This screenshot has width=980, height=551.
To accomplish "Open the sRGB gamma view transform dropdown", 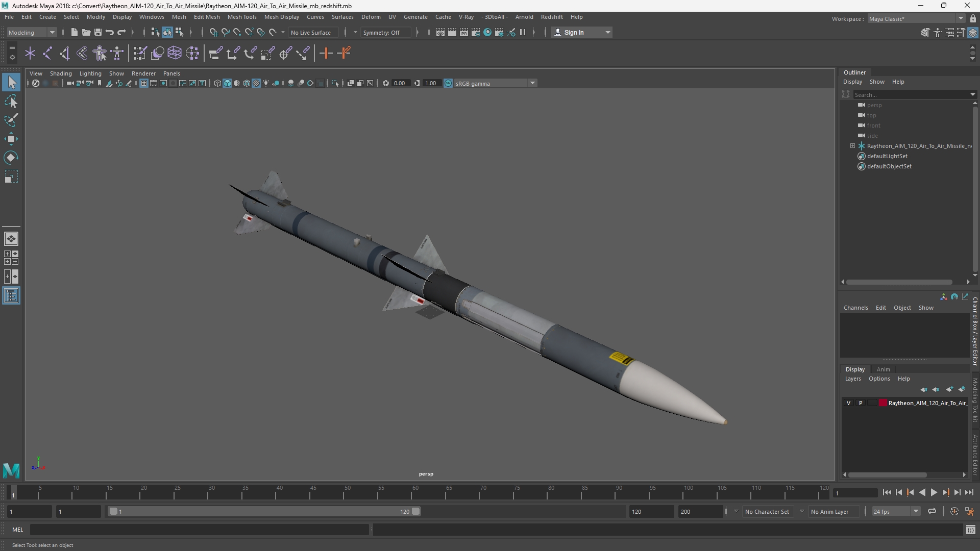I will click(495, 83).
